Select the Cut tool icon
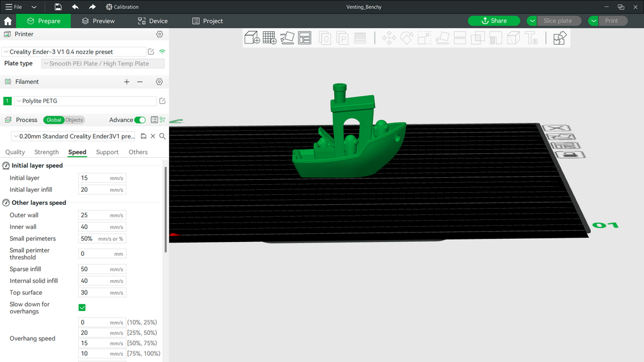The image size is (644, 362). [460, 38]
